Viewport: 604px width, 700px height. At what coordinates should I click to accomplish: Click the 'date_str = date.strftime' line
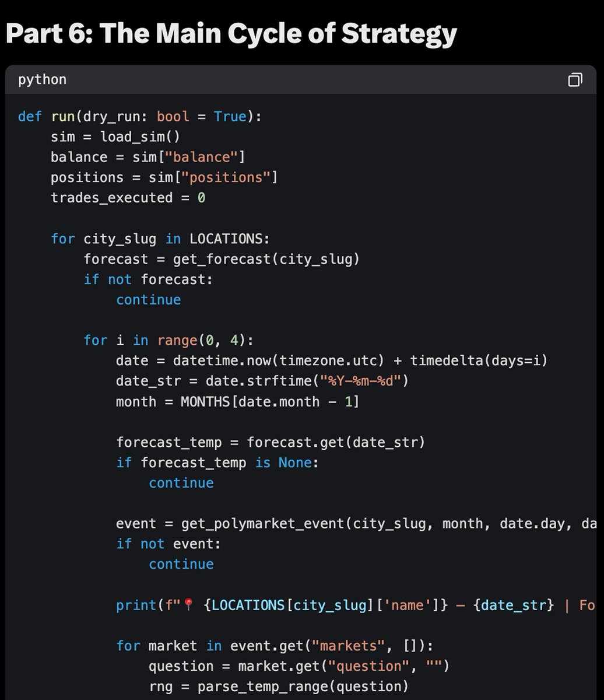(262, 381)
